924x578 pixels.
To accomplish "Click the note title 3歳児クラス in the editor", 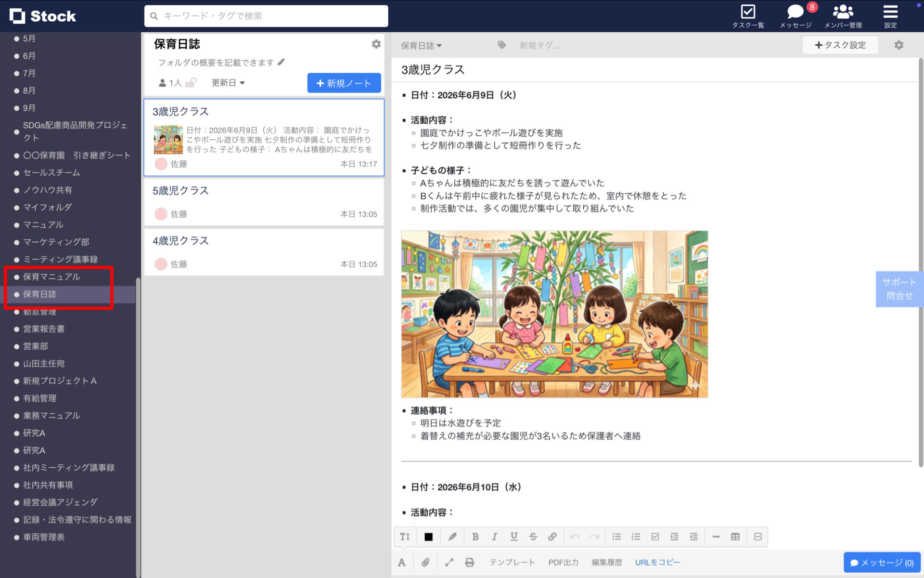I will pyautogui.click(x=433, y=70).
